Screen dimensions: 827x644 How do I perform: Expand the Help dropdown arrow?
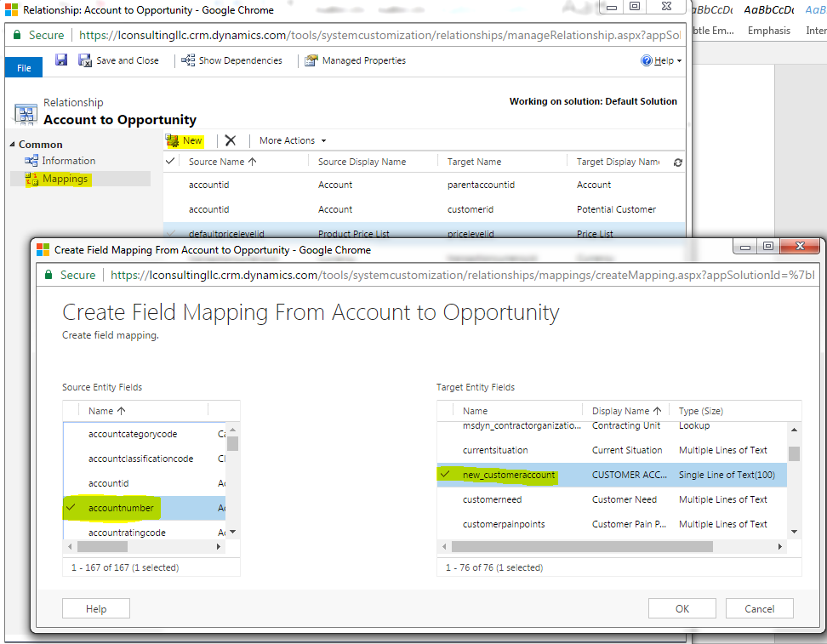coord(679,60)
